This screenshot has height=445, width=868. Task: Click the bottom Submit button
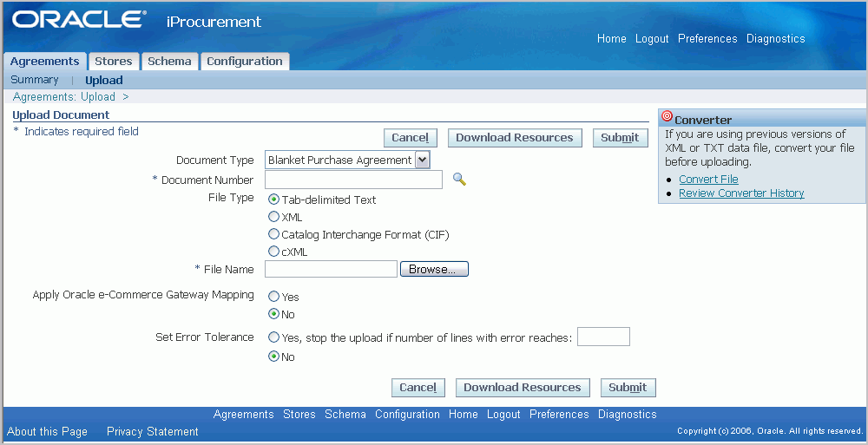pyautogui.click(x=628, y=388)
